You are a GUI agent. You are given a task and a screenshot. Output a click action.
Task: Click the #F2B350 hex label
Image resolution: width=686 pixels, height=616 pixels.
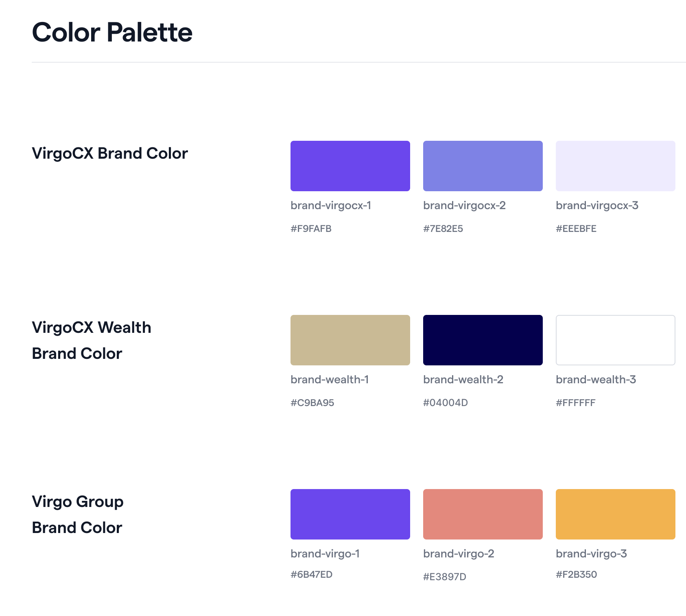576,574
